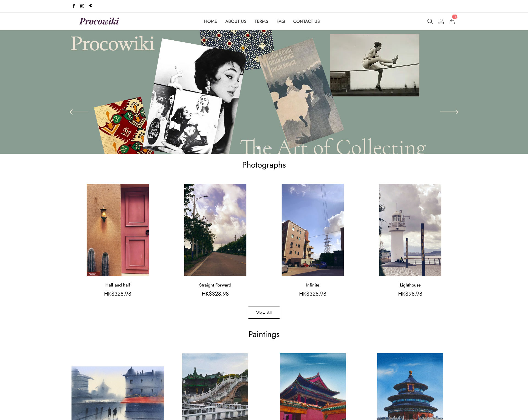This screenshot has height=420, width=528.
Task: Go to the TERMS page
Action: click(x=261, y=21)
